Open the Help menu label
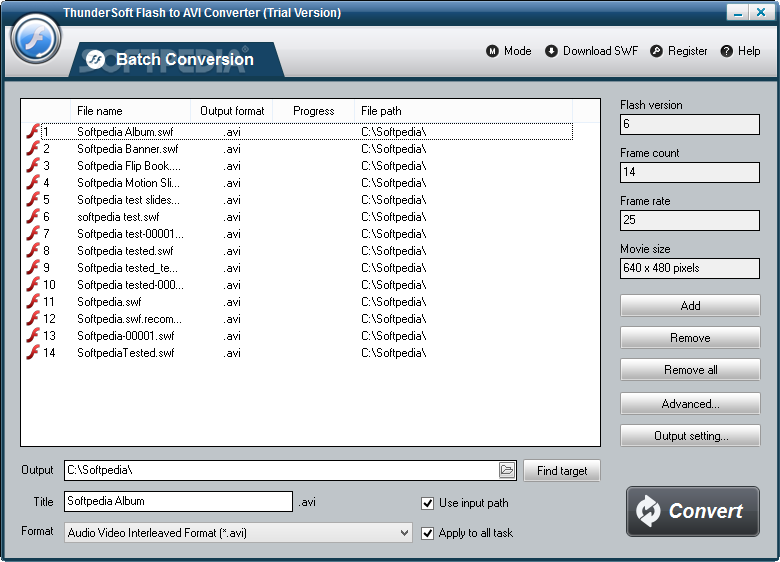This screenshot has height=562, width=780. 749,51
